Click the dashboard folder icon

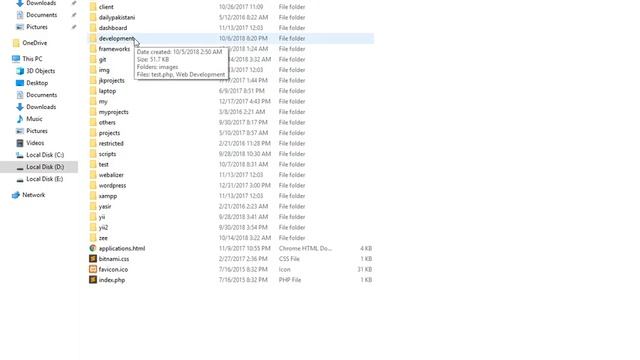tap(93, 28)
